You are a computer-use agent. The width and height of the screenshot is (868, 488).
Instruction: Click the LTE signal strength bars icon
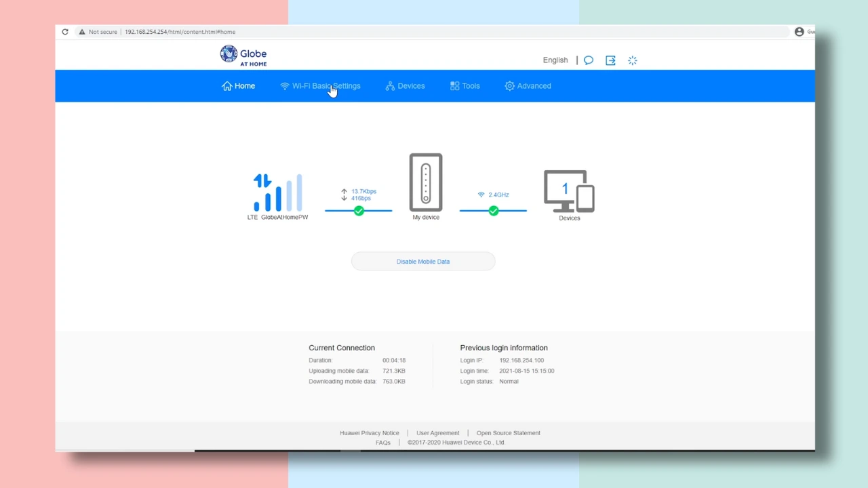pos(278,193)
